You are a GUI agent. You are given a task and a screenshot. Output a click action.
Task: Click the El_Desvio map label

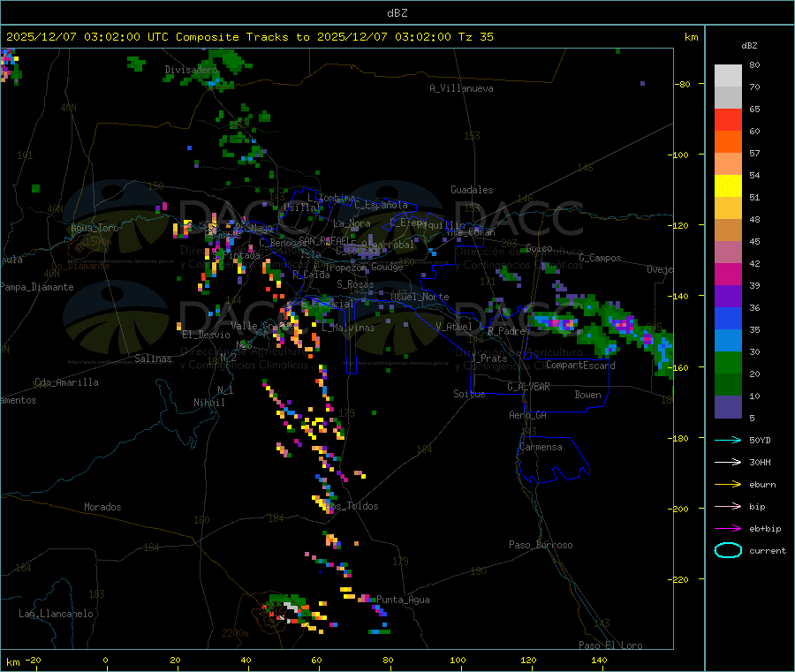tap(206, 335)
